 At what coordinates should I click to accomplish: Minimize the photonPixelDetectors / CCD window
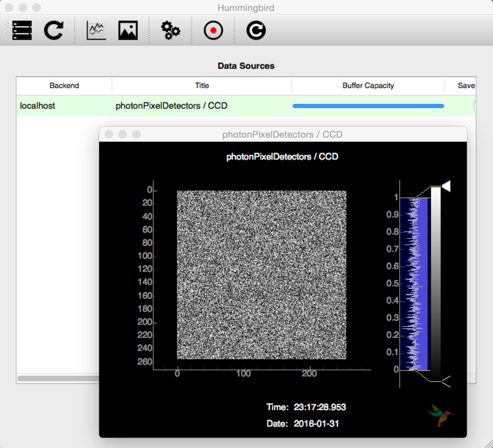point(123,134)
